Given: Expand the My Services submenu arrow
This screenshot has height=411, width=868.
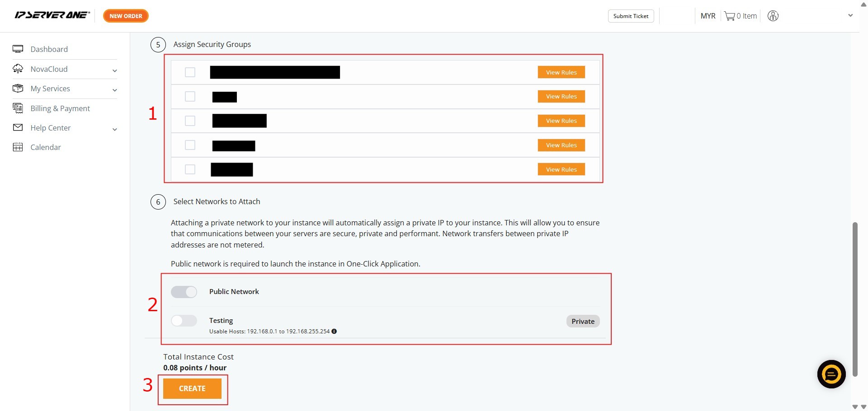Looking at the screenshot, I should click(115, 90).
